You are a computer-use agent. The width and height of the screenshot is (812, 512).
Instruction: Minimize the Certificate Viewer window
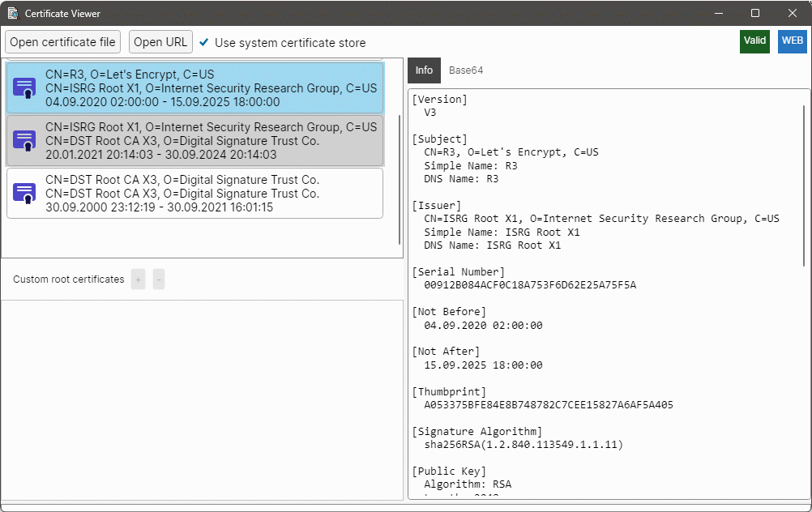click(x=718, y=14)
